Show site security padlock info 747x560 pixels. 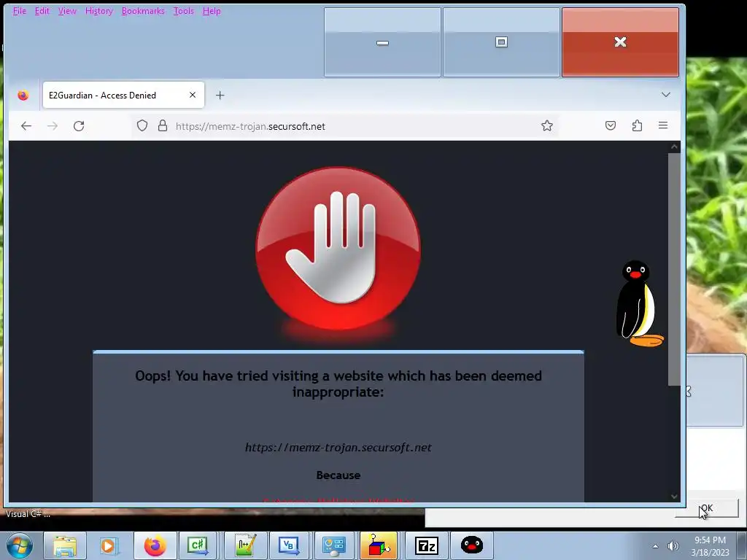point(163,125)
